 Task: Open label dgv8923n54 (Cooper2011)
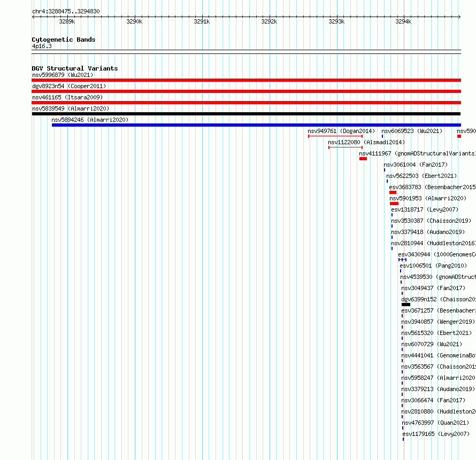(x=69, y=86)
